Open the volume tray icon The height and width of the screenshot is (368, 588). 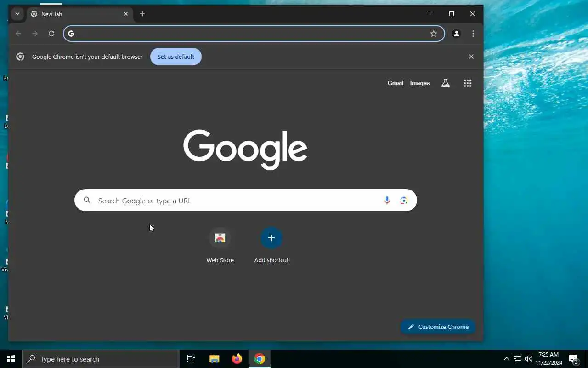click(529, 359)
